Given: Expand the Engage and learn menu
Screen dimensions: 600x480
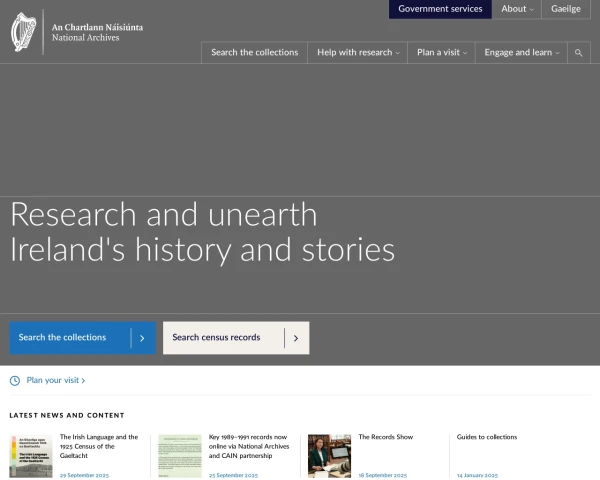Looking at the screenshot, I should pyautogui.click(x=521, y=53).
